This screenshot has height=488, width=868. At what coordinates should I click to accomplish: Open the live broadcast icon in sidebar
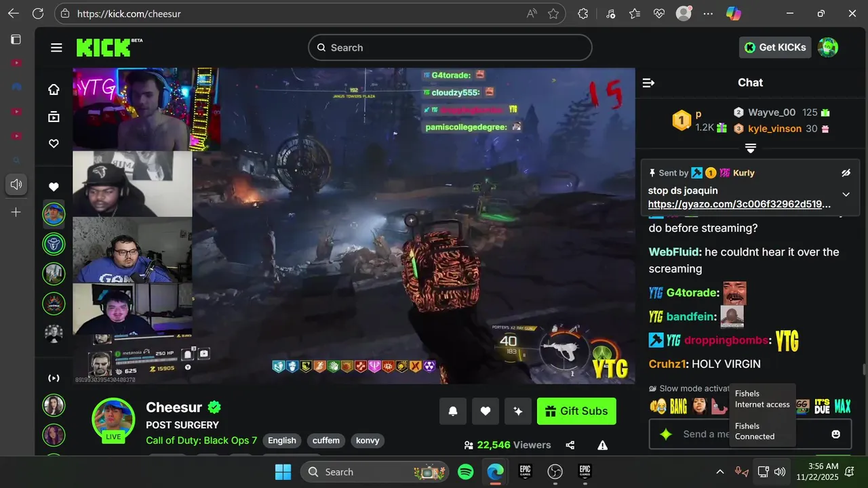[x=54, y=378]
